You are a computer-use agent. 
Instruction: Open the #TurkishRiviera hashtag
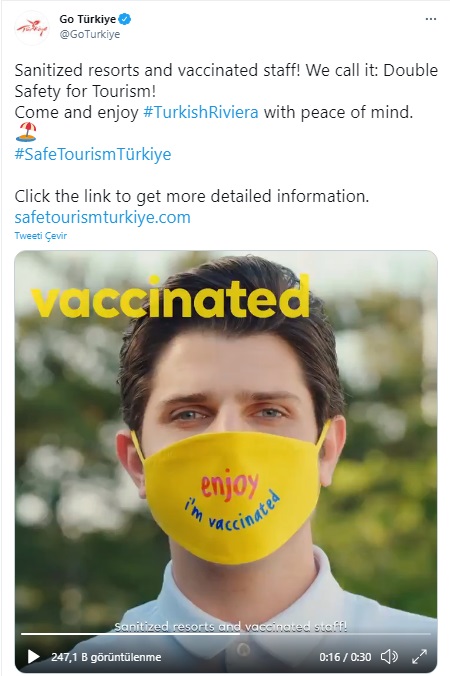tap(200, 112)
